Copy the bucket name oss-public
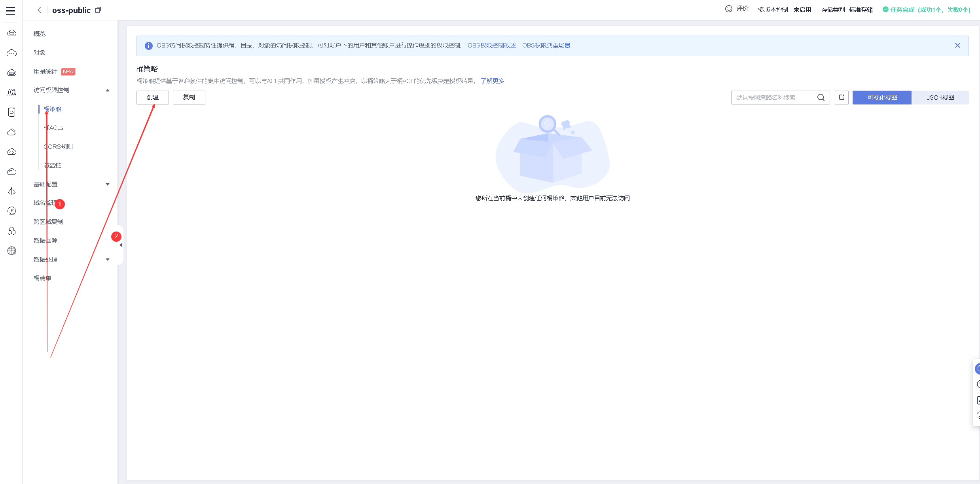This screenshot has height=484, width=980. pyautogui.click(x=98, y=10)
